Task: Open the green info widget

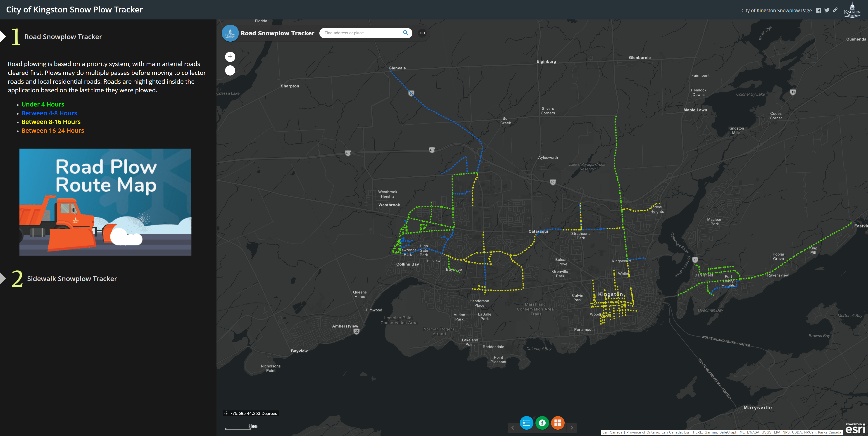Action: 542,423
